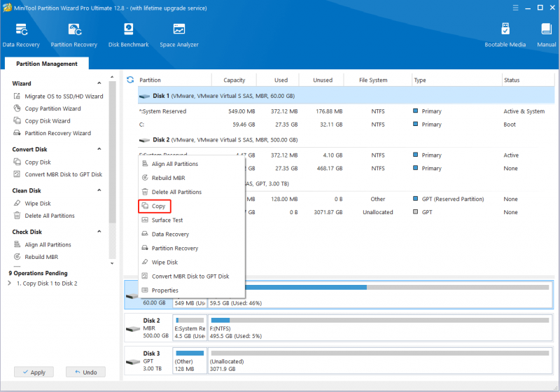Open the hamburger menu in the title bar

click(x=515, y=8)
